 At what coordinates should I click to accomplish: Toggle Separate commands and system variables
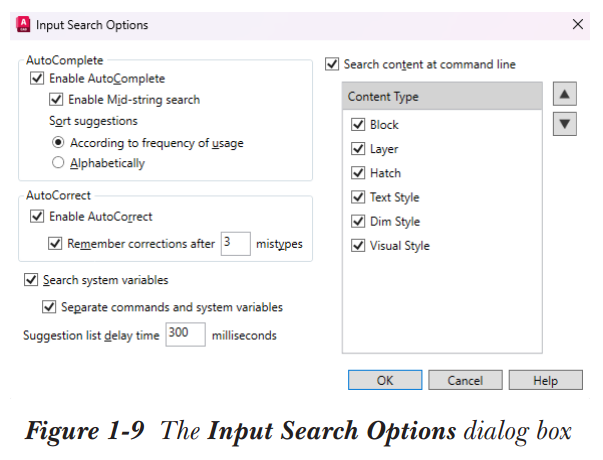pyautogui.click(x=49, y=307)
